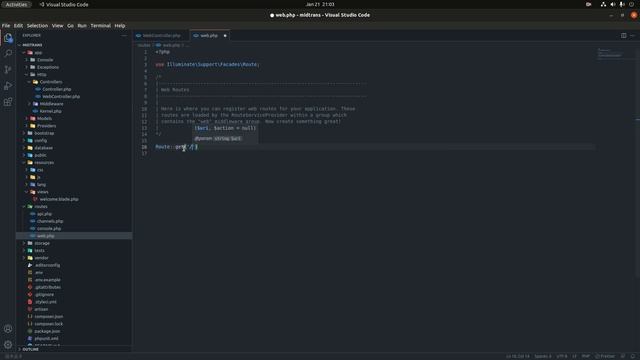Screen dimensions: 640x360
Task: Collapse the MIDTRANS project root
Action: tap(32, 45)
